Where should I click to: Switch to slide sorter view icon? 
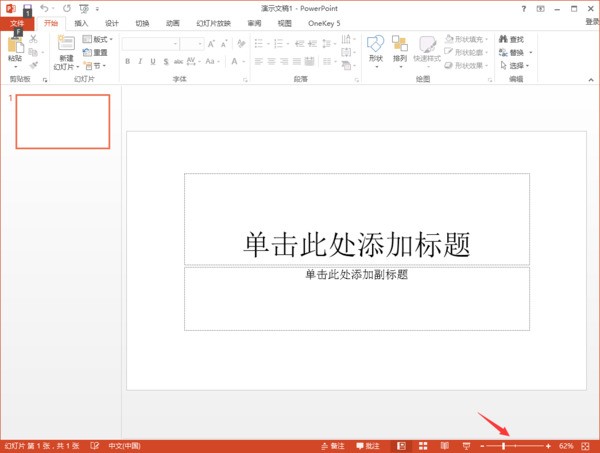point(422,445)
